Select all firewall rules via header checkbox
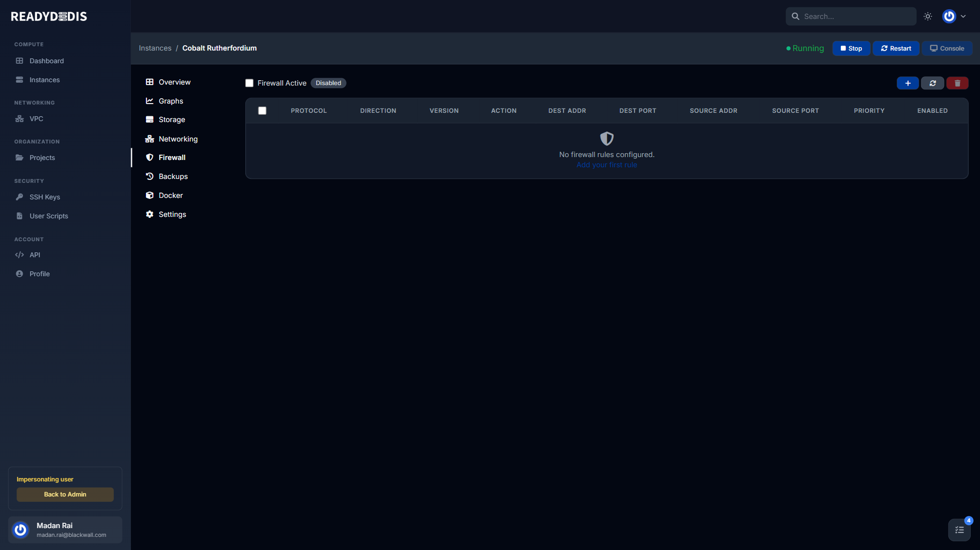 click(x=262, y=110)
